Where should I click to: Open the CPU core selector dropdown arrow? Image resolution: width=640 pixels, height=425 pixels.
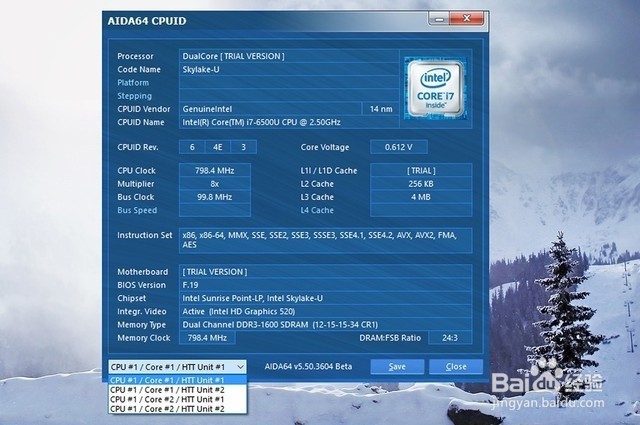[240, 367]
